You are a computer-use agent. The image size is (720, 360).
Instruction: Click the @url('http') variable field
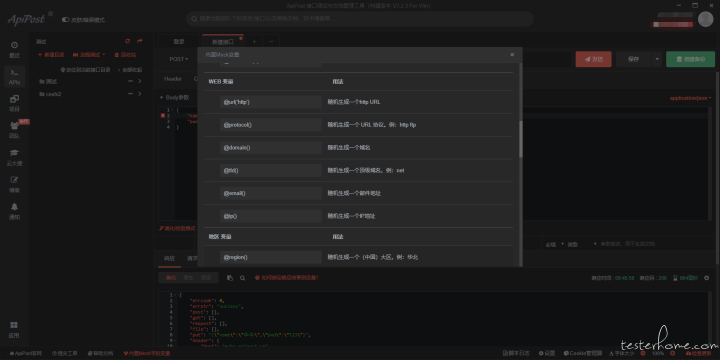click(x=271, y=102)
